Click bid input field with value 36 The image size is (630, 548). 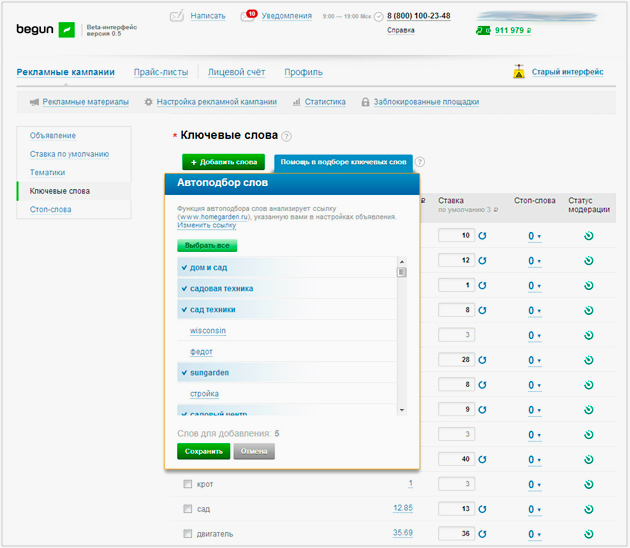(x=455, y=534)
